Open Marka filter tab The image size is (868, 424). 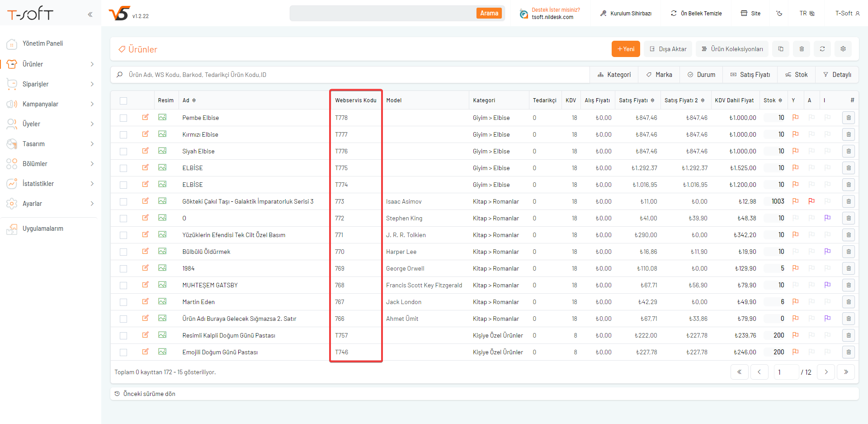pyautogui.click(x=659, y=75)
